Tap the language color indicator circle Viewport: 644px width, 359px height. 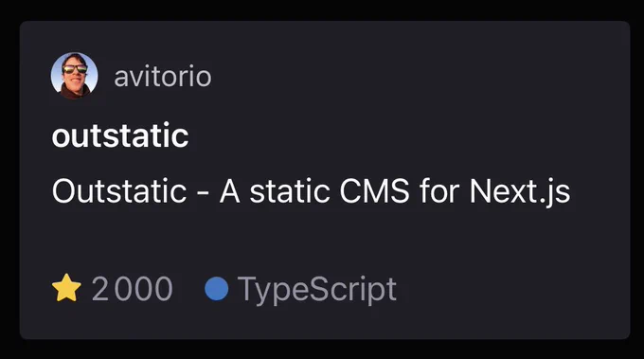click(217, 289)
